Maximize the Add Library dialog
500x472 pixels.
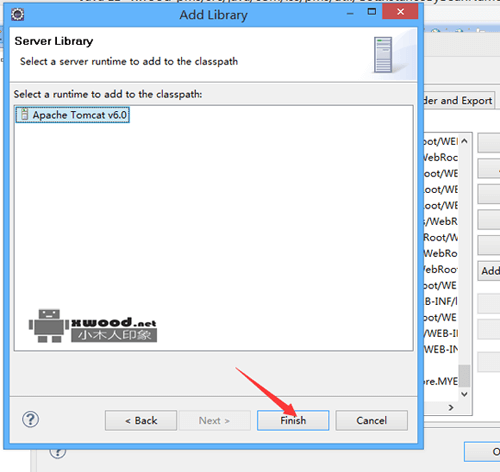pos(371,12)
